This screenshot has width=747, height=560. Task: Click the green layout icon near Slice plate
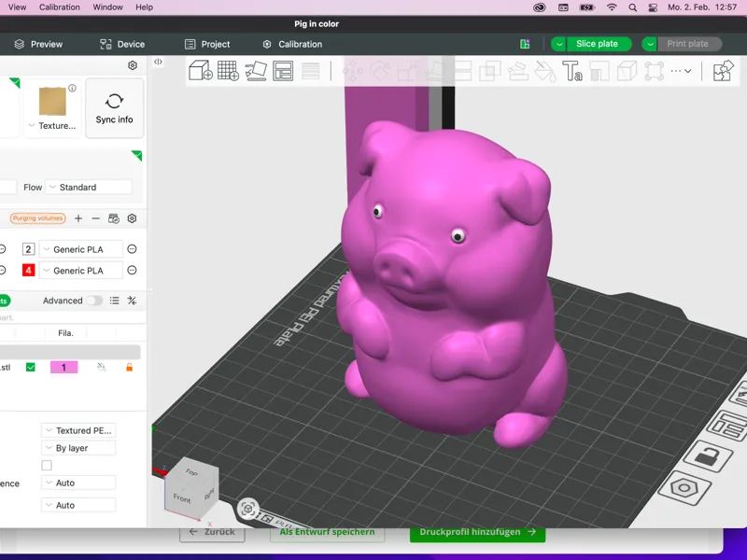tap(525, 44)
